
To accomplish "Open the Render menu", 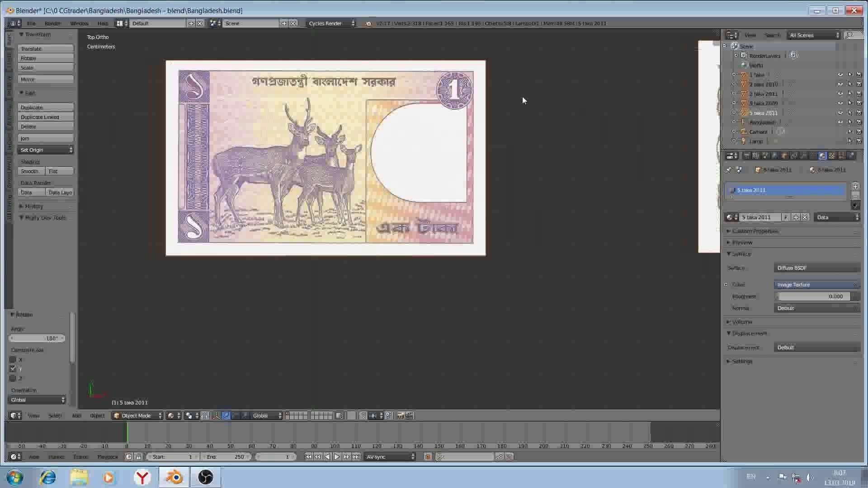I will pyautogui.click(x=53, y=23).
